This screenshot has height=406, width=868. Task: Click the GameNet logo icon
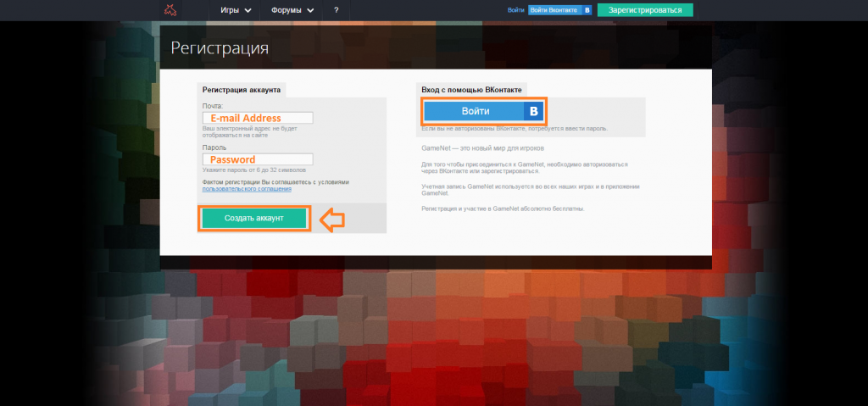[170, 10]
